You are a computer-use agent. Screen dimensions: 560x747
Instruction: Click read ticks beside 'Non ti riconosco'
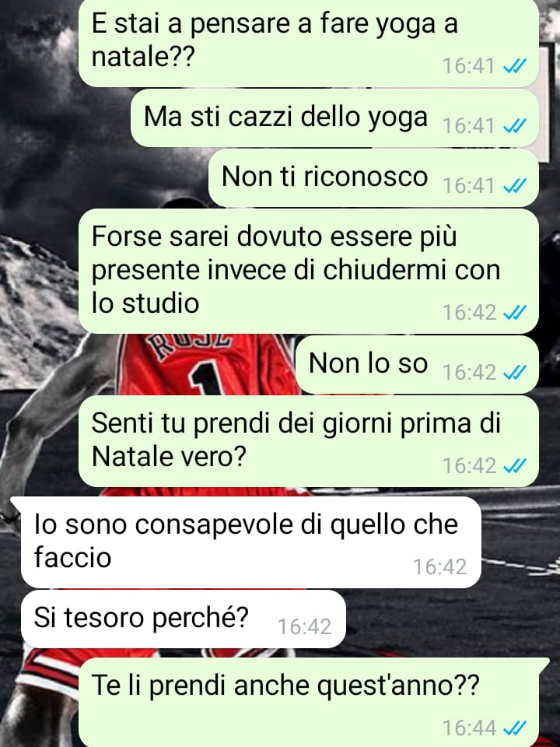515,186
